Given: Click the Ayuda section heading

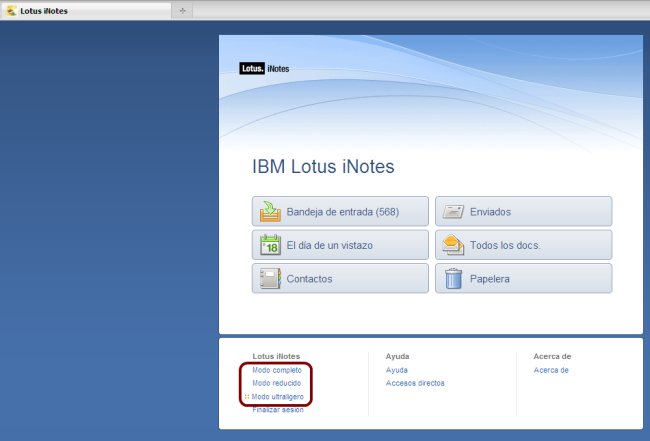Looking at the screenshot, I should pos(397,356).
